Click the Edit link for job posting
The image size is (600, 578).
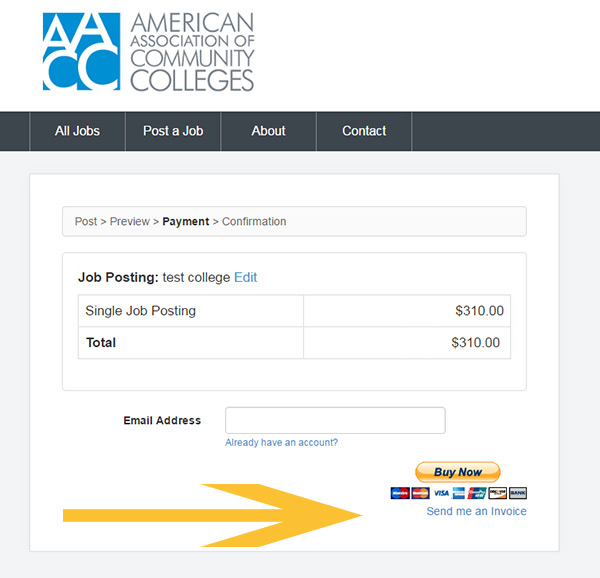[x=245, y=277]
